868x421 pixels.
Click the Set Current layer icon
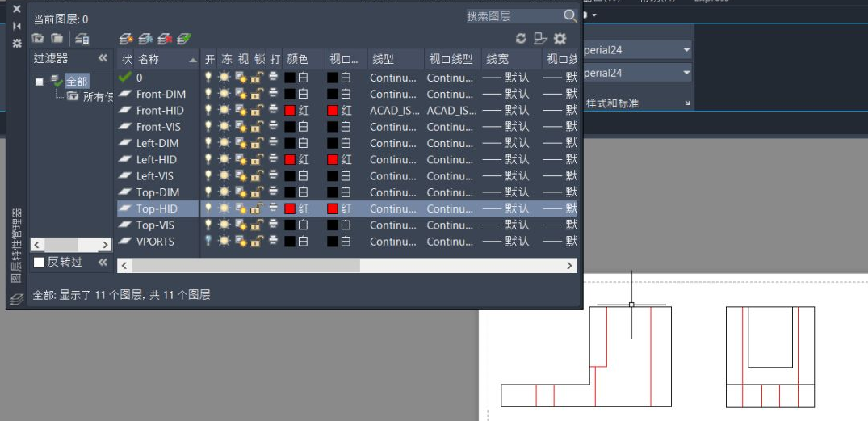point(184,39)
